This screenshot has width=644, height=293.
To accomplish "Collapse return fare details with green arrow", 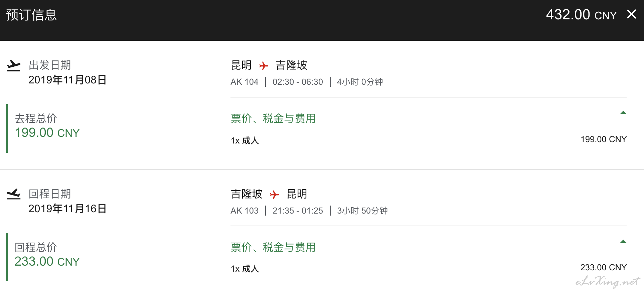I will tap(623, 242).
